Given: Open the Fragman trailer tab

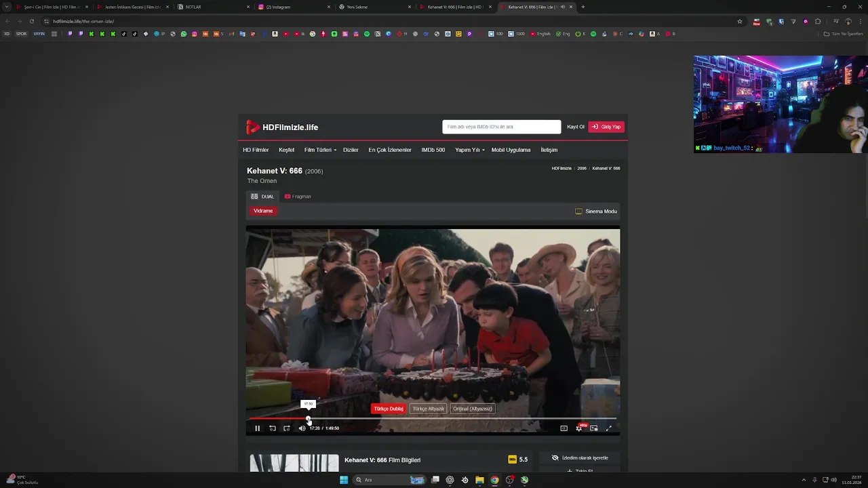Looking at the screenshot, I should 298,197.
